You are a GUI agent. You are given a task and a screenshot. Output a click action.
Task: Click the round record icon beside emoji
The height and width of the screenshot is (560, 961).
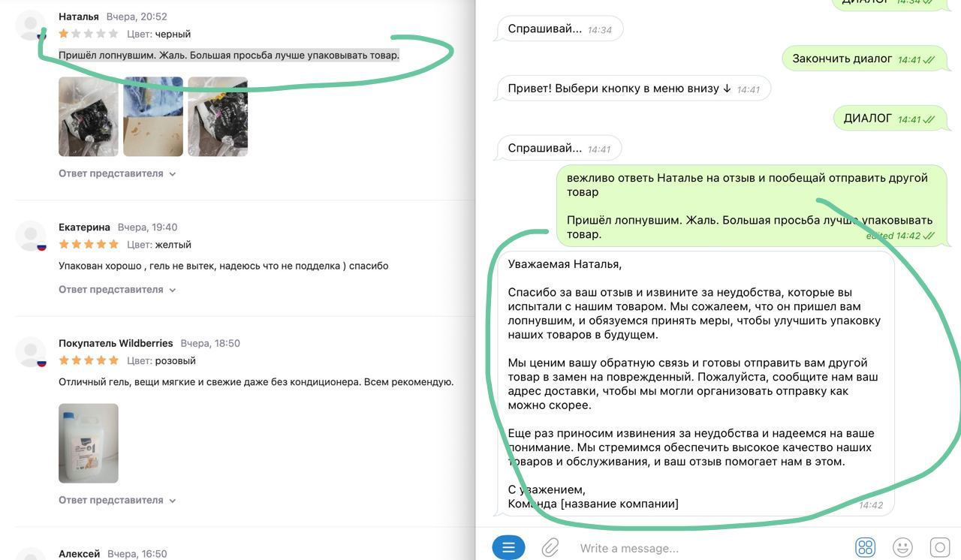(939, 547)
